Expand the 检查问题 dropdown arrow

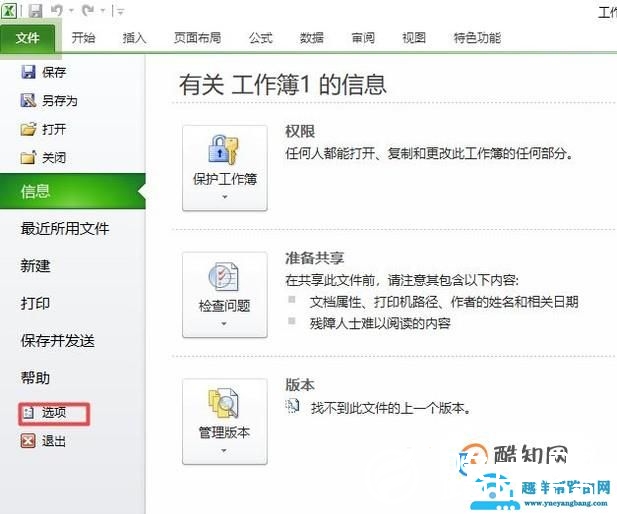(x=224, y=324)
